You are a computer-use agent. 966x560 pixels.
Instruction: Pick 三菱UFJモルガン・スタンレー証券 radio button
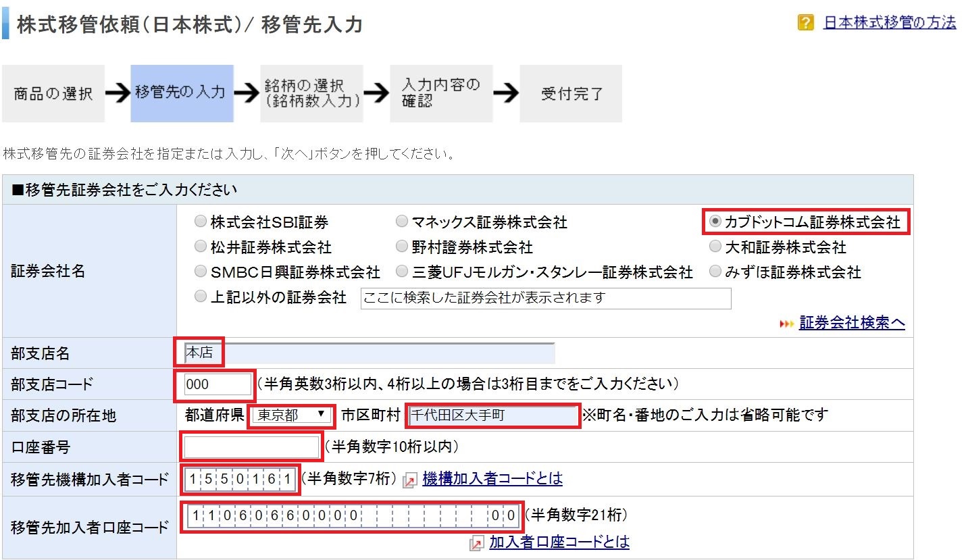(x=402, y=272)
